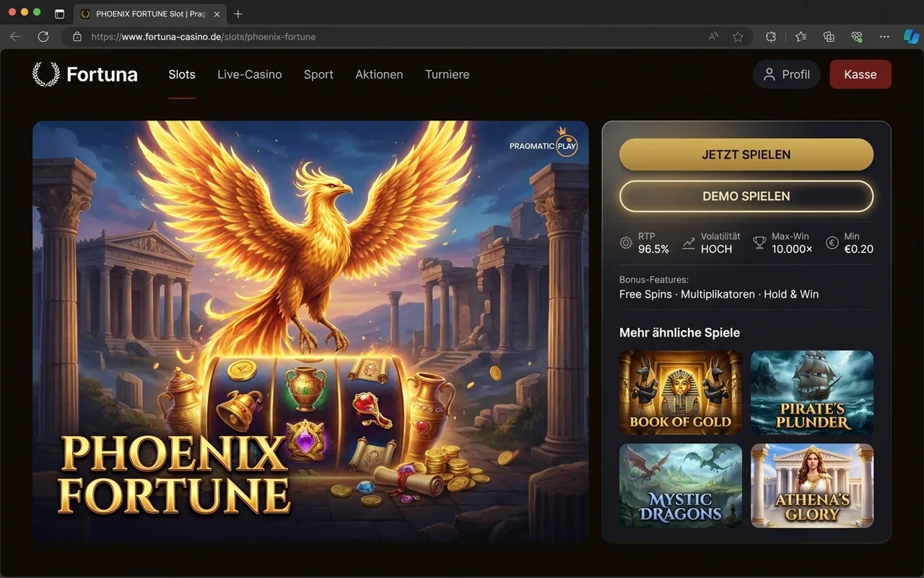Screen dimensions: 924x578
Task: Open the Book of Gold game thumbnail
Action: pos(681,392)
